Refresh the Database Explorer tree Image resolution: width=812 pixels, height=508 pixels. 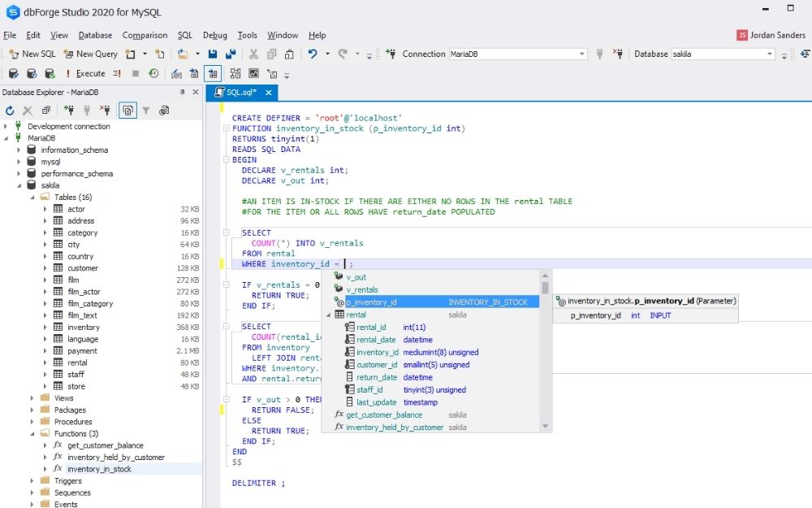[10, 111]
